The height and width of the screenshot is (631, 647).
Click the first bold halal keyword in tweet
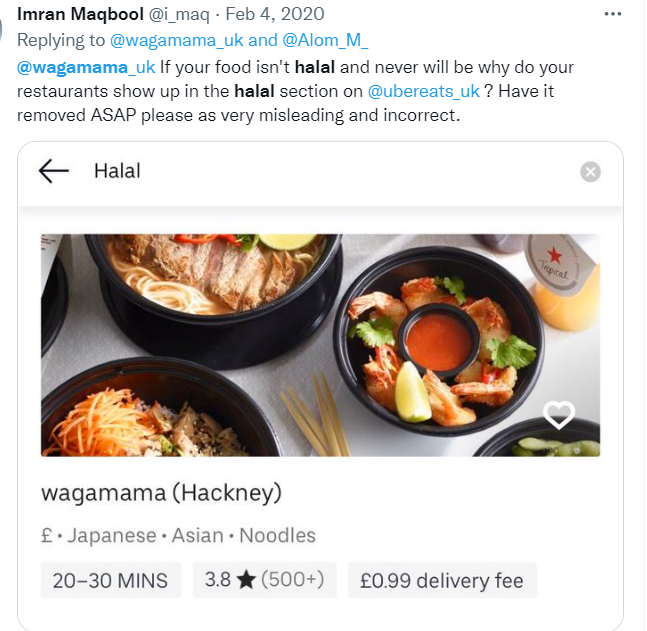tap(314, 67)
